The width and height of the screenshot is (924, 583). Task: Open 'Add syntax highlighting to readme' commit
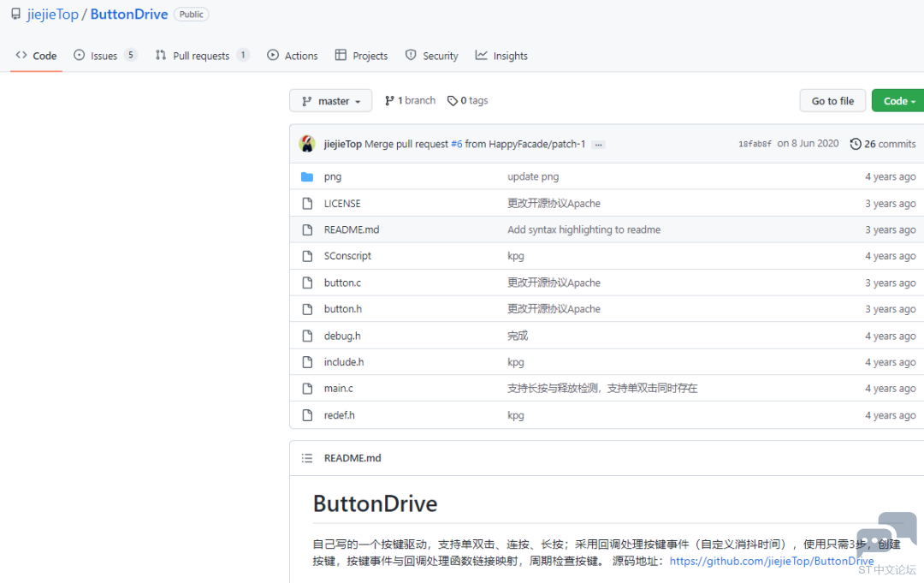click(x=584, y=230)
